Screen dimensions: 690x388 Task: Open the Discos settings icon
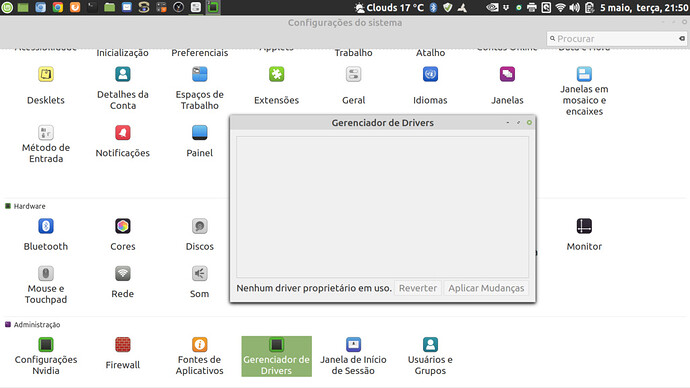pos(199,226)
